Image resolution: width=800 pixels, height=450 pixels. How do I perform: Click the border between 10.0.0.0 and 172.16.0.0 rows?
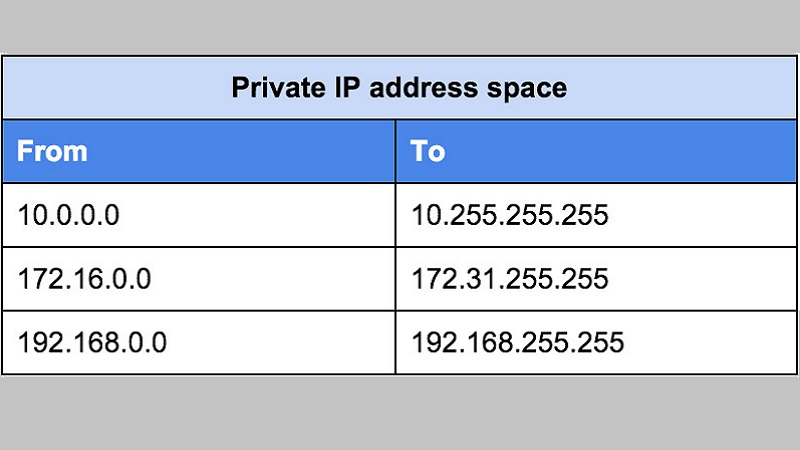point(198,247)
